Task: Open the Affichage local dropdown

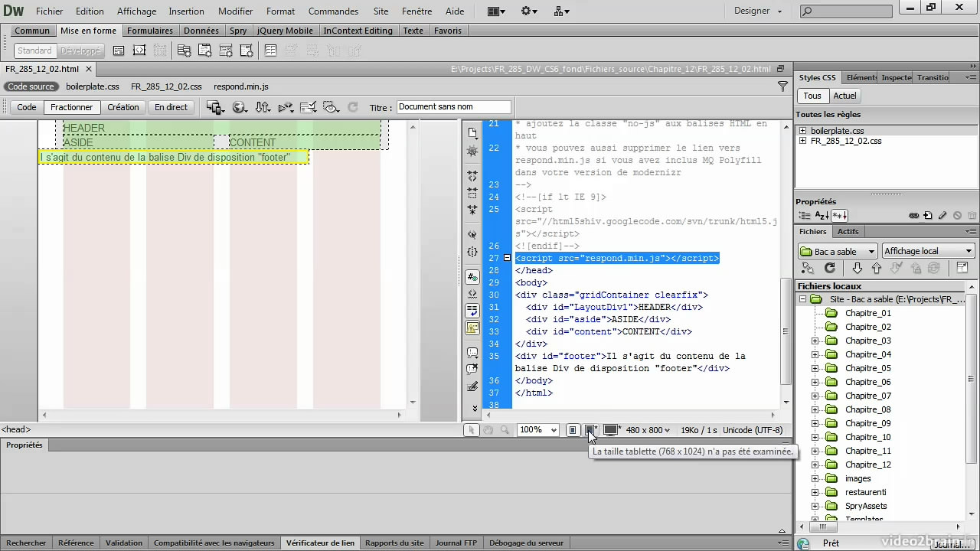Action: click(x=928, y=251)
